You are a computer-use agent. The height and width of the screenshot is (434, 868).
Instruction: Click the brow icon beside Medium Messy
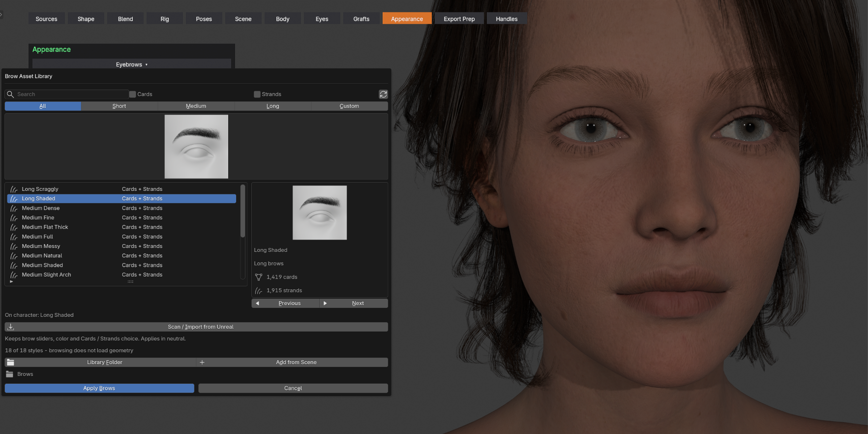tap(14, 246)
